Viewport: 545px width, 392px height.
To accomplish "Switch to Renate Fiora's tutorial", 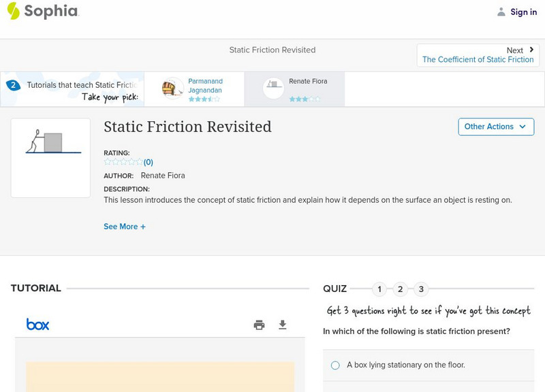I will click(294, 88).
